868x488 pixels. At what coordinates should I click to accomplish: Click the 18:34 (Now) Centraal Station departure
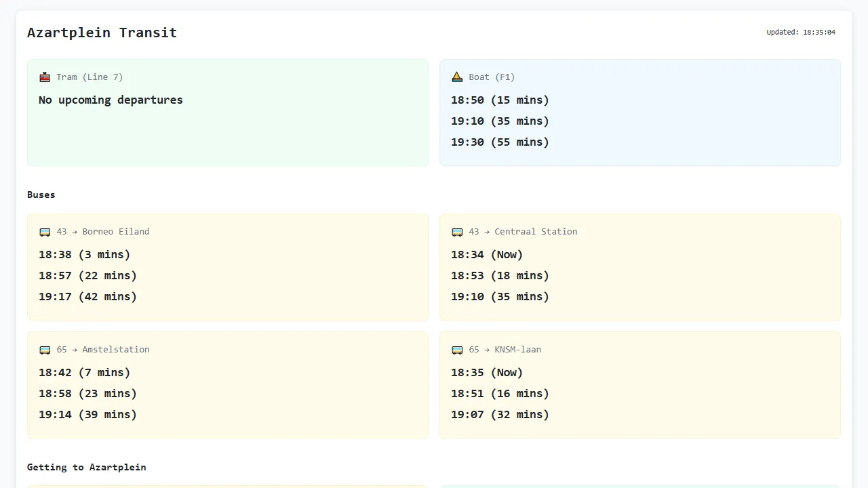487,254
